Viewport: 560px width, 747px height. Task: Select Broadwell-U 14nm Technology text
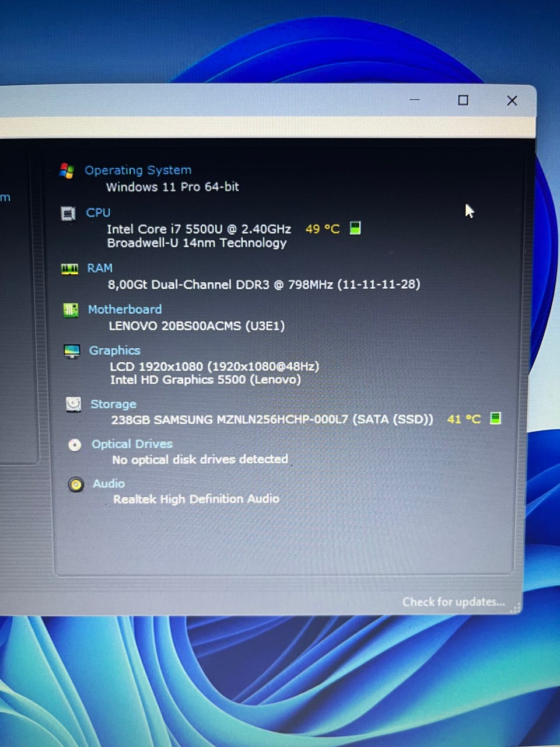click(x=197, y=243)
